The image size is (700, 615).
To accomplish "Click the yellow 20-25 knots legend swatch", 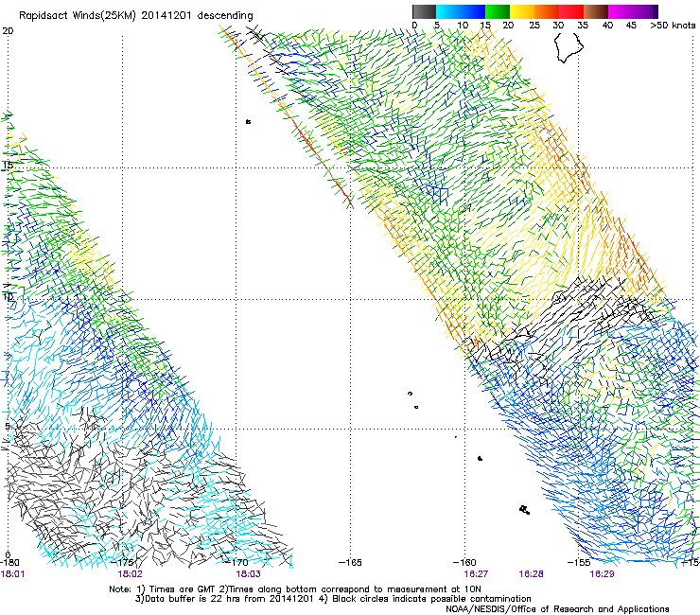I will click(x=522, y=11).
